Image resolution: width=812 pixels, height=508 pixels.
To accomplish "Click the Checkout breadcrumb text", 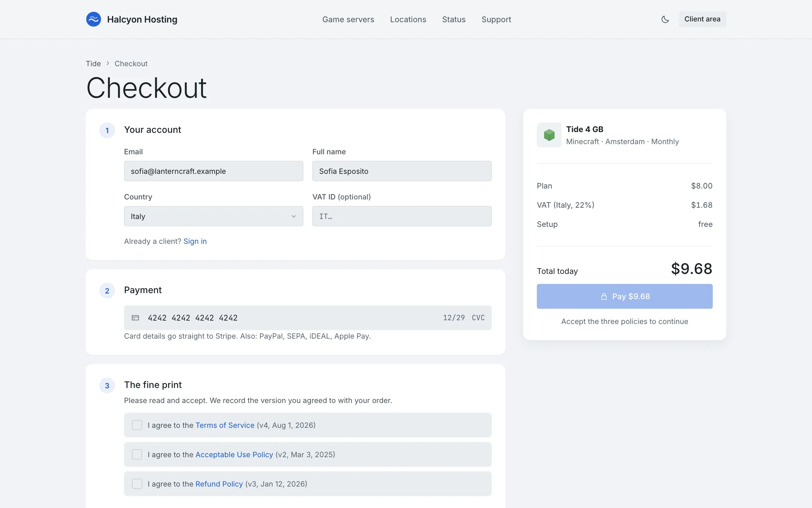I will point(131,64).
